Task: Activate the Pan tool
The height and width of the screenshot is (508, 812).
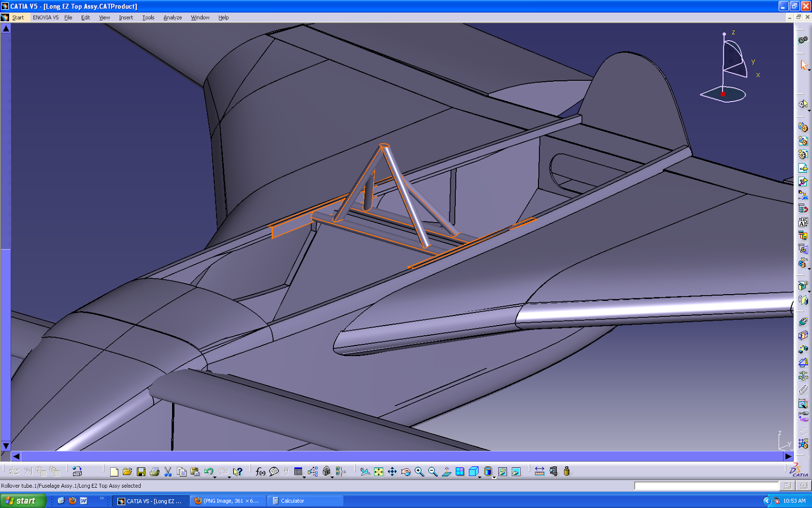Action: click(x=391, y=471)
